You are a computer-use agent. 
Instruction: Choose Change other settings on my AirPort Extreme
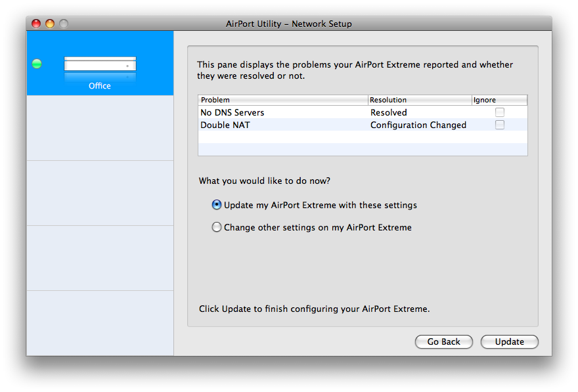[x=311, y=227]
